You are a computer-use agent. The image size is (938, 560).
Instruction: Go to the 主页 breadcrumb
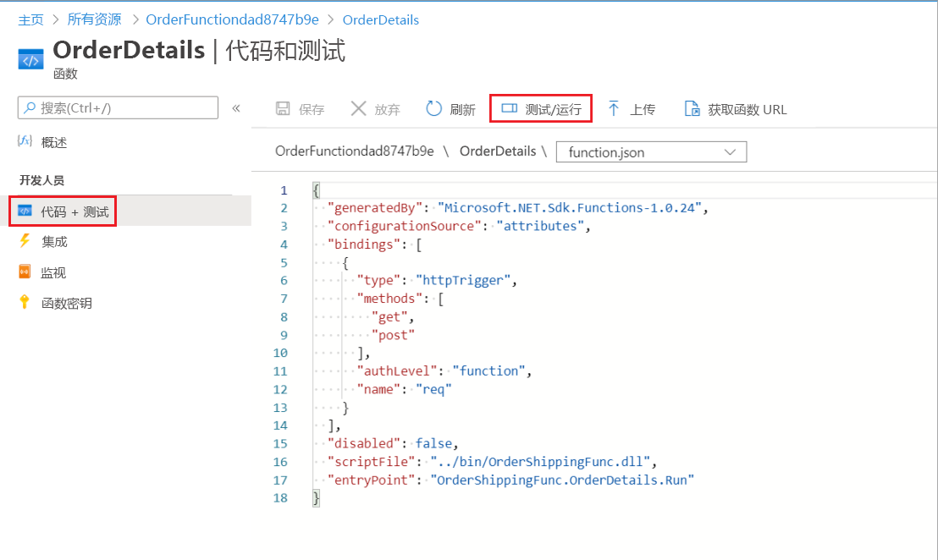30,19
